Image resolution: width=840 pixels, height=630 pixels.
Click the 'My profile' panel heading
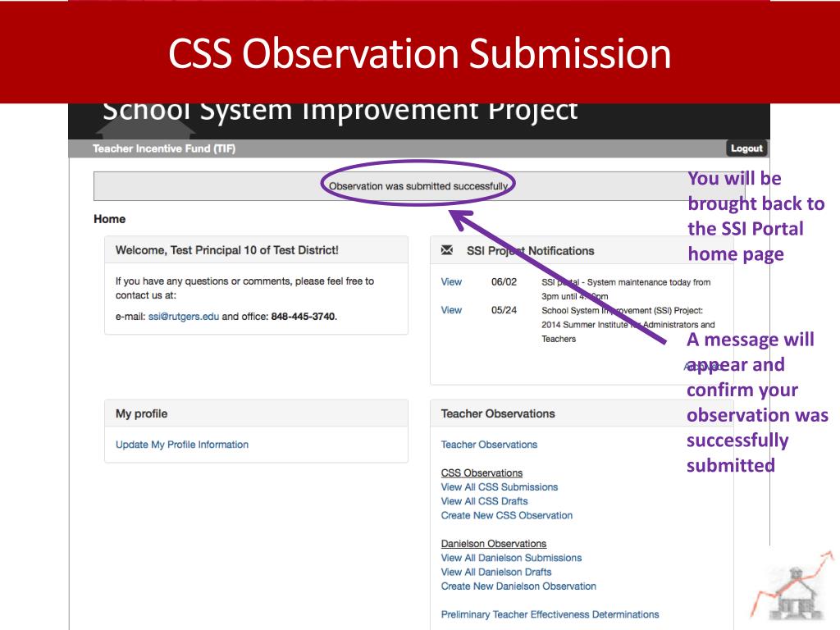141,413
